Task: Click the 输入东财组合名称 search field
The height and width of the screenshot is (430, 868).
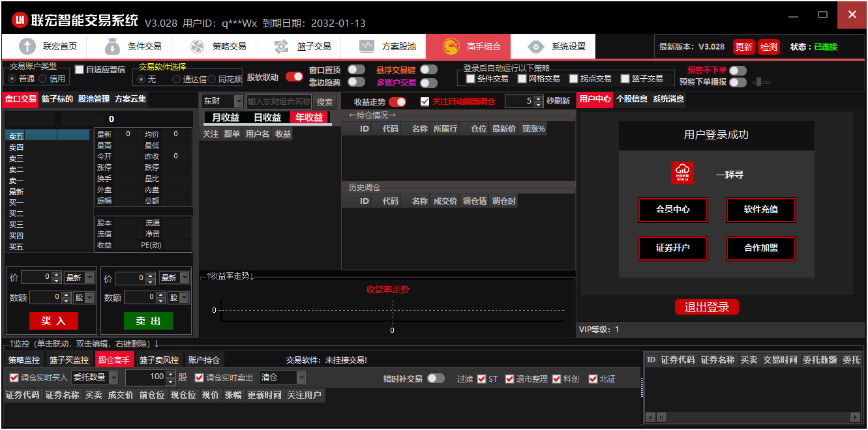Action: point(279,101)
